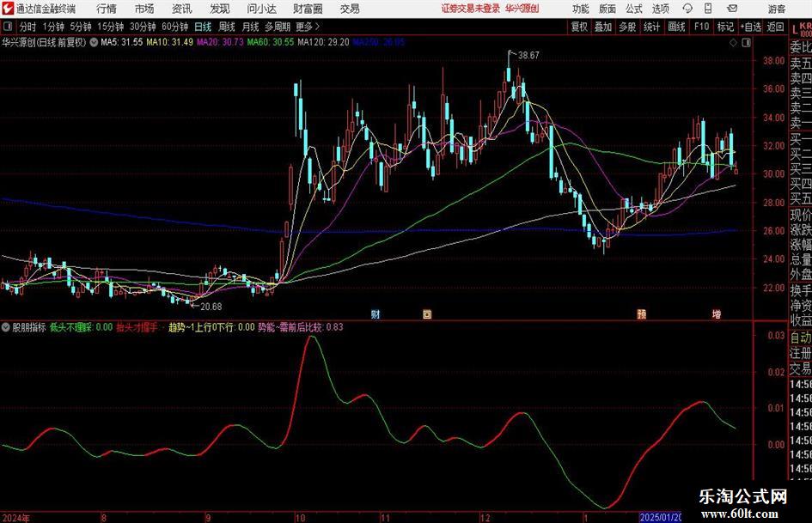The height and width of the screenshot is (523, 812).
Task: Click the MA120: 29.20 indicator label
Action: (323, 42)
